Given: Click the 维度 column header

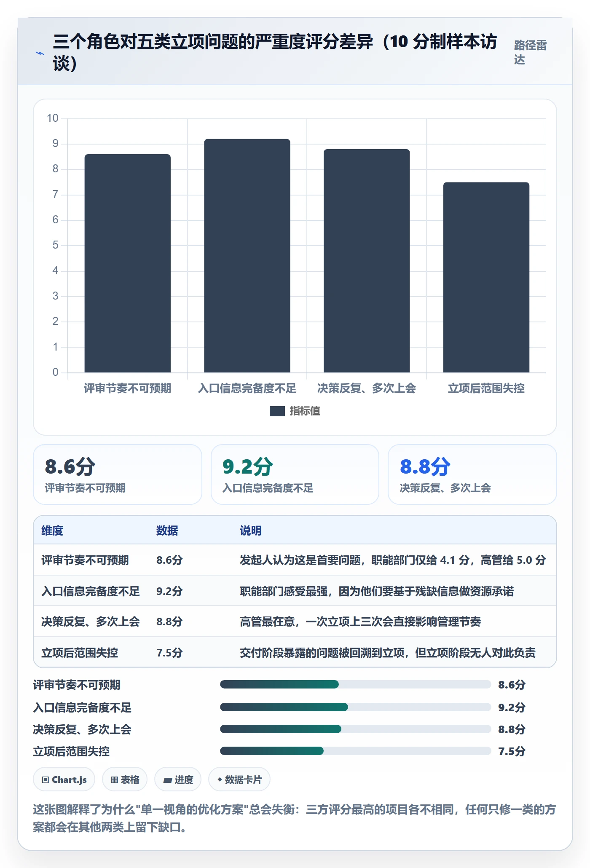Looking at the screenshot, I should click(52, 530).
